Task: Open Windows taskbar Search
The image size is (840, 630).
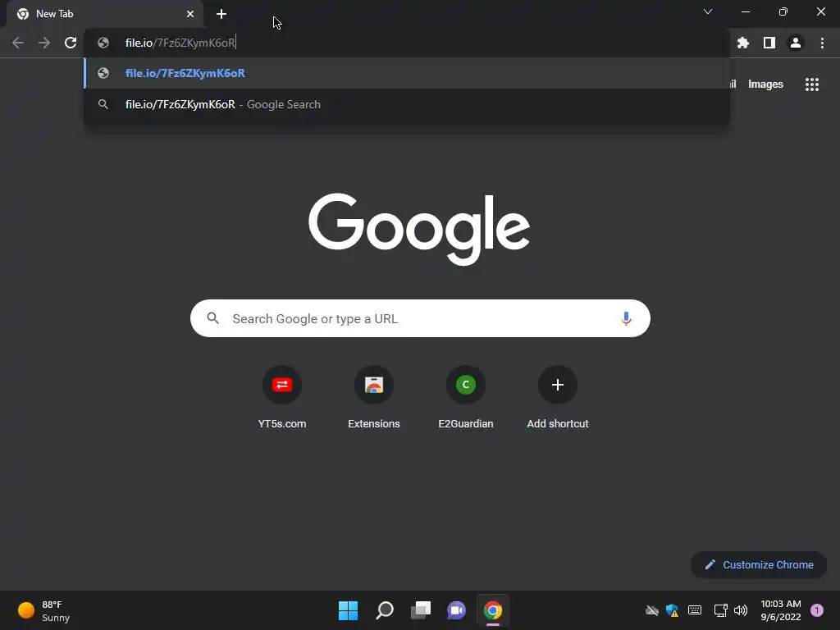Action: (x=385, y=610)
